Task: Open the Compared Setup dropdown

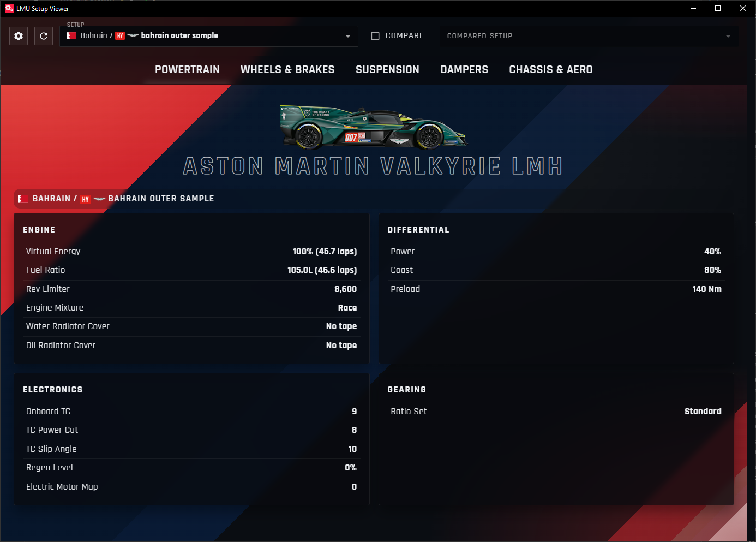Action: (x=727, y=36)
